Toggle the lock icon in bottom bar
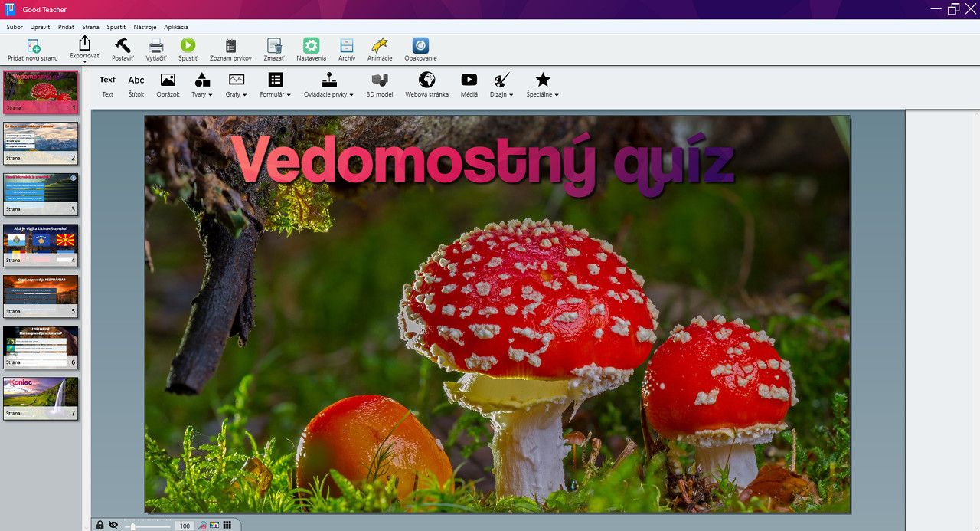 100,525
